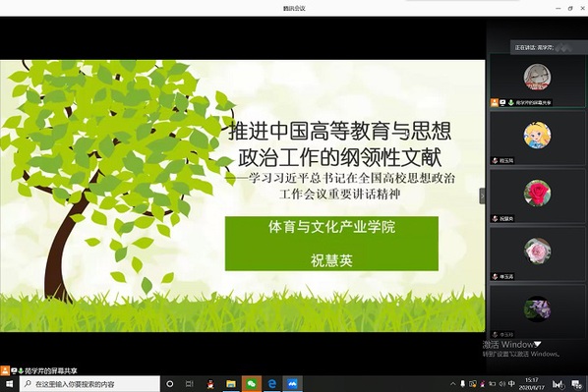Expand the hidden system tray icons chevron
This screenshot has height=392, width=588.
[x=452, y=384]
